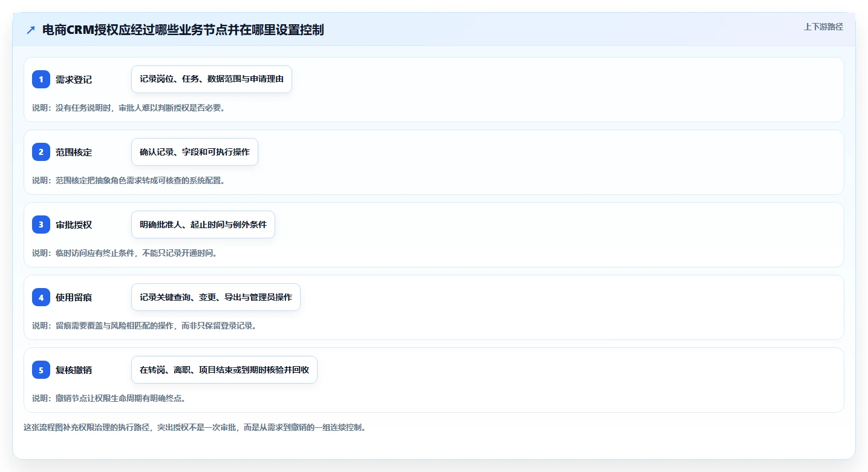
Task: Click the step 1 number badge
Action: click(41, 79)
